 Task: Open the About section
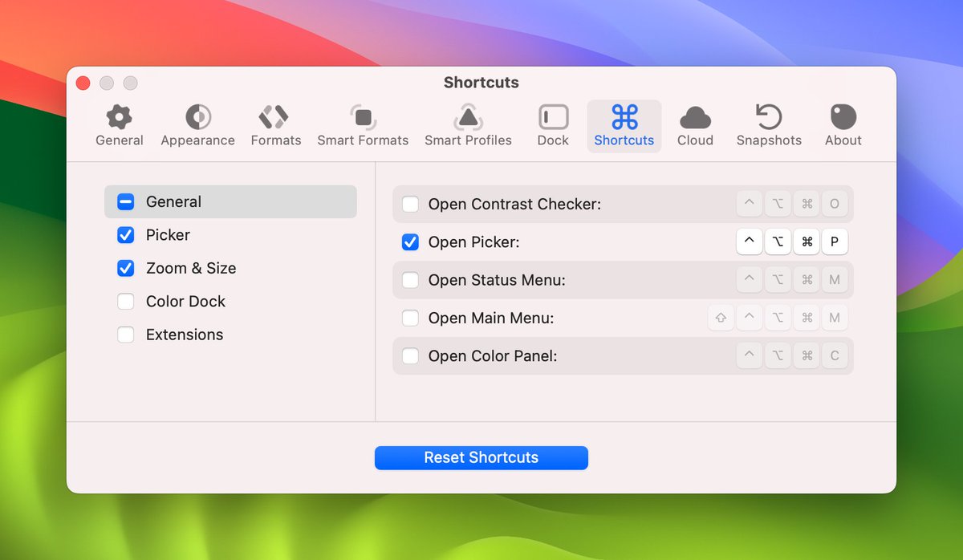(x=842, y=124)
